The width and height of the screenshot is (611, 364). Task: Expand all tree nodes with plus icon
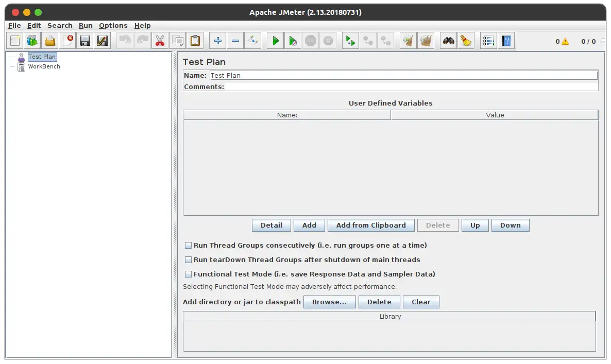pyautogui.click(x=218, y=41)
